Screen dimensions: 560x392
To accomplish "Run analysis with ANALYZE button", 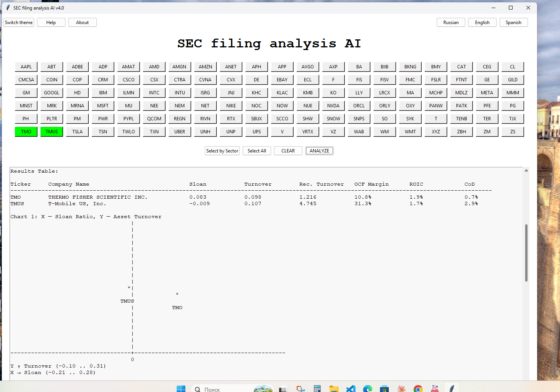I will point(320,151).
